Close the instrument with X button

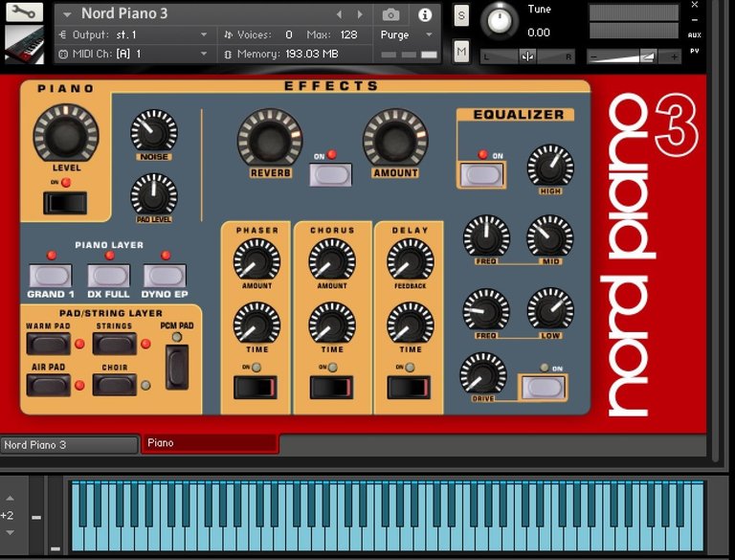coord(695,5)
